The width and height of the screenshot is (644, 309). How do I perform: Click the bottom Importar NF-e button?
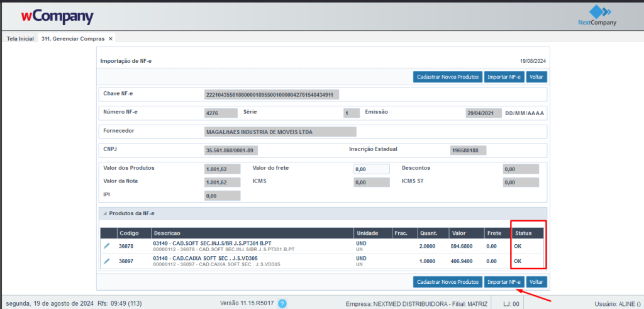(504, 282)
